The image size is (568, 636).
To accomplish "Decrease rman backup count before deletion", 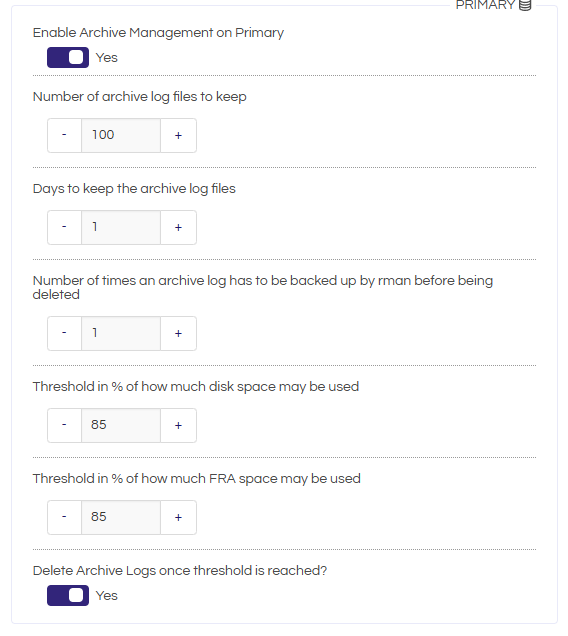I will 65,333.
